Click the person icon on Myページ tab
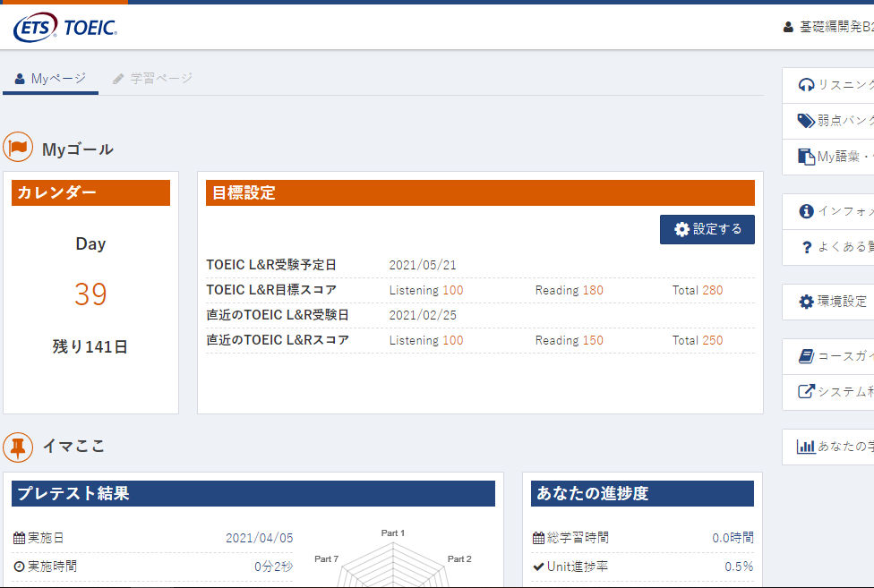Image resolution: width=874 pixels, height=588 pixels. [x=20, y=79]
